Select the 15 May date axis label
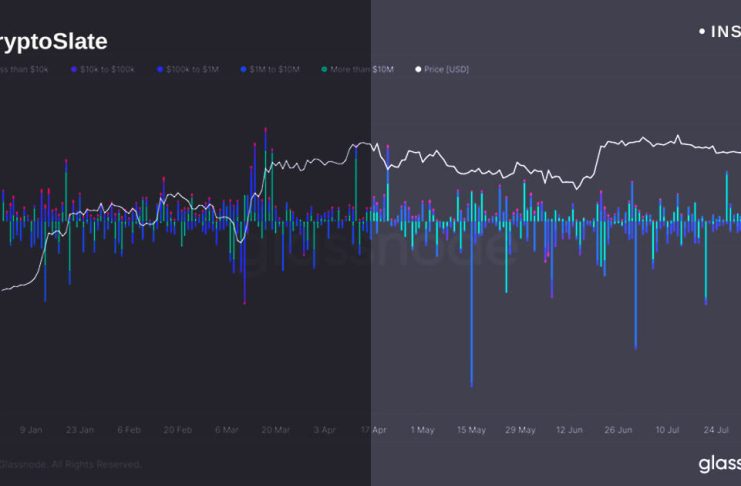The height and width of the screenshot is (486, 741). pyautogui.click(x=471, y=430)
